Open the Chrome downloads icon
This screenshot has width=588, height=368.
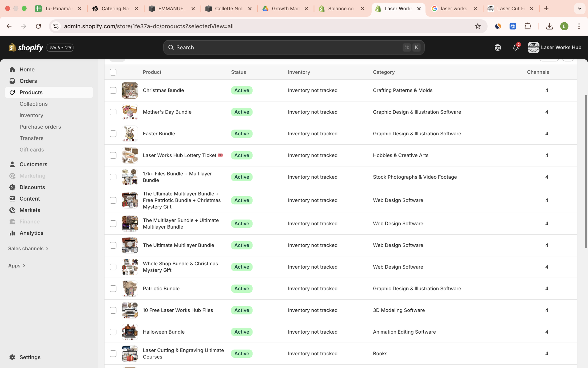[549, 26]
